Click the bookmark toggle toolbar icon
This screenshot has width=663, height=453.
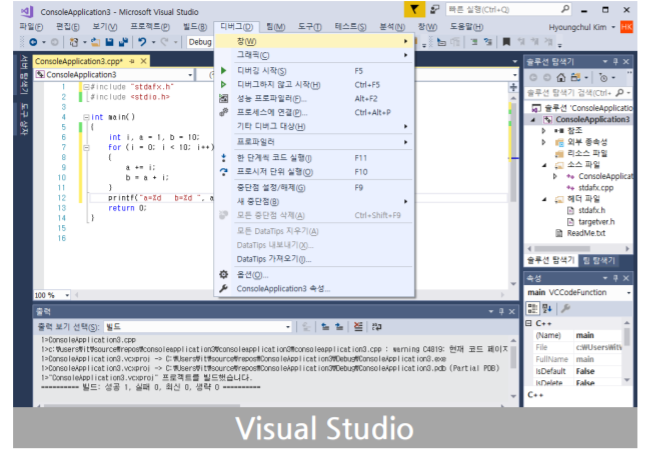click(506, 41)
